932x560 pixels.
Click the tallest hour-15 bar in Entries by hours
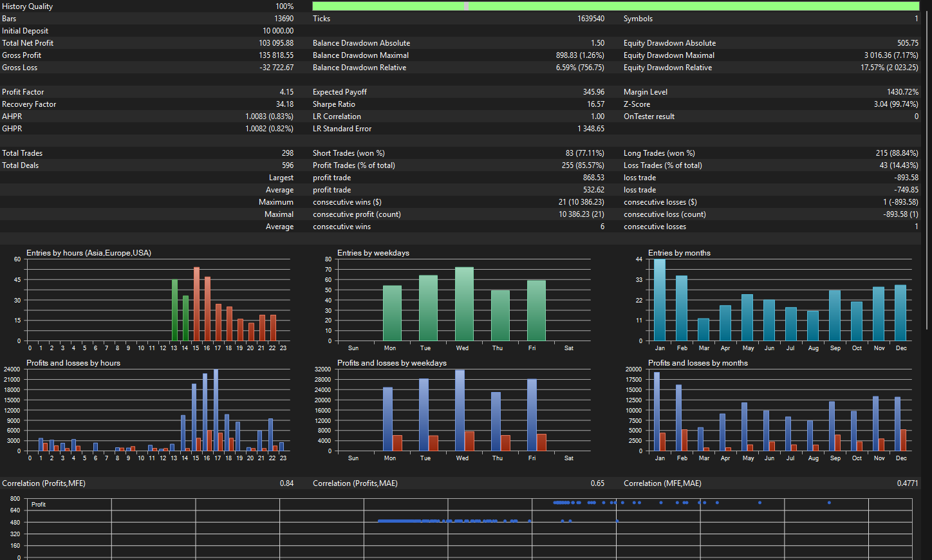(196, 304)
